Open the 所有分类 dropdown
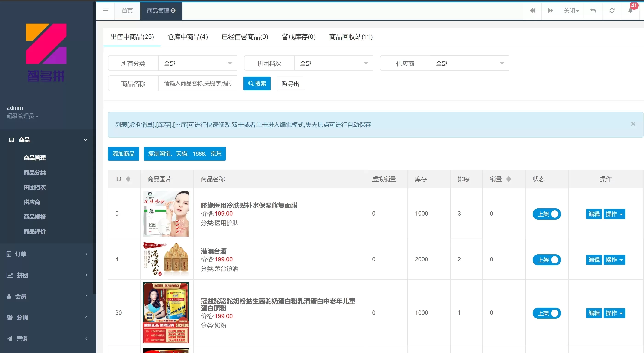644x353 pixels. click(x=197, y=63)
